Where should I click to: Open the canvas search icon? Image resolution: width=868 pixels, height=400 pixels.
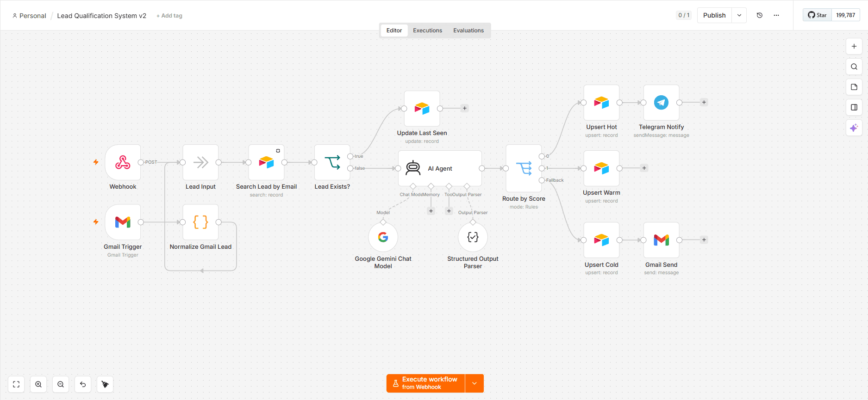[854, 67]
